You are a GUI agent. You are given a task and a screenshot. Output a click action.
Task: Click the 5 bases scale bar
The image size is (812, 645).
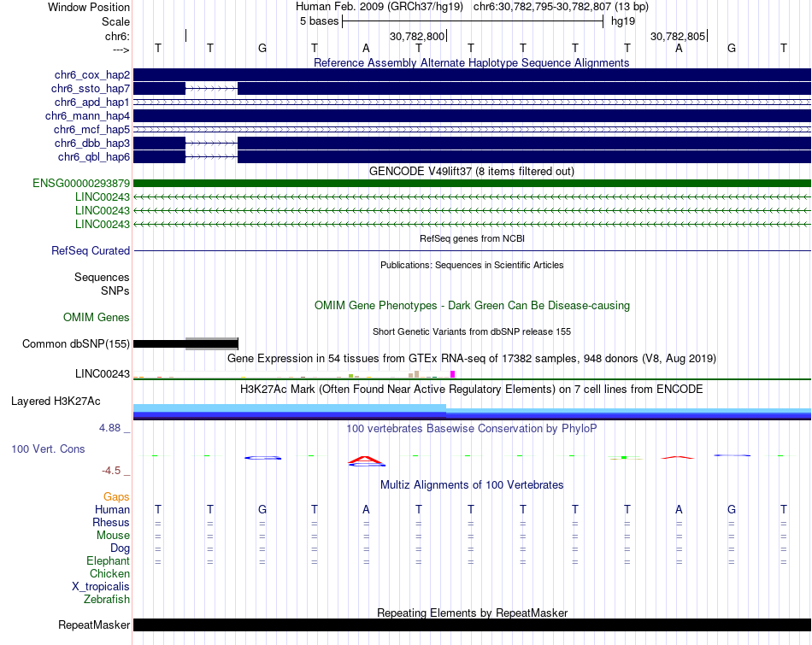[x=473, y=21]
